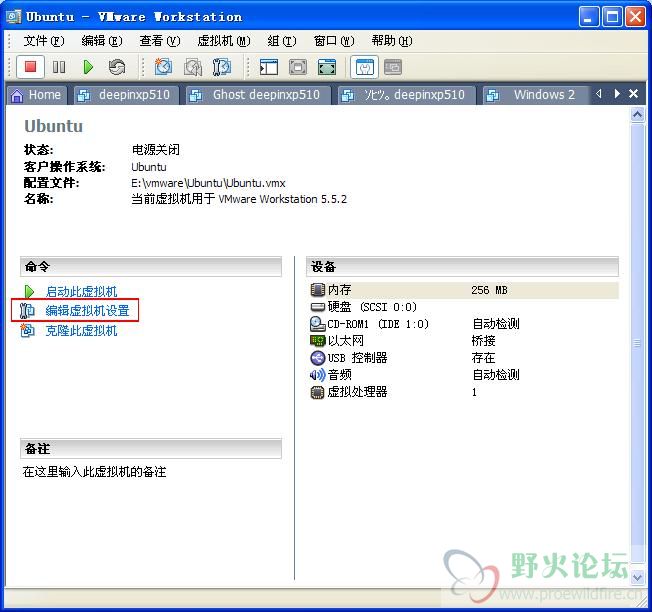Switch to the Ghost deepinxp510 tab

click(x=258, y=95)
